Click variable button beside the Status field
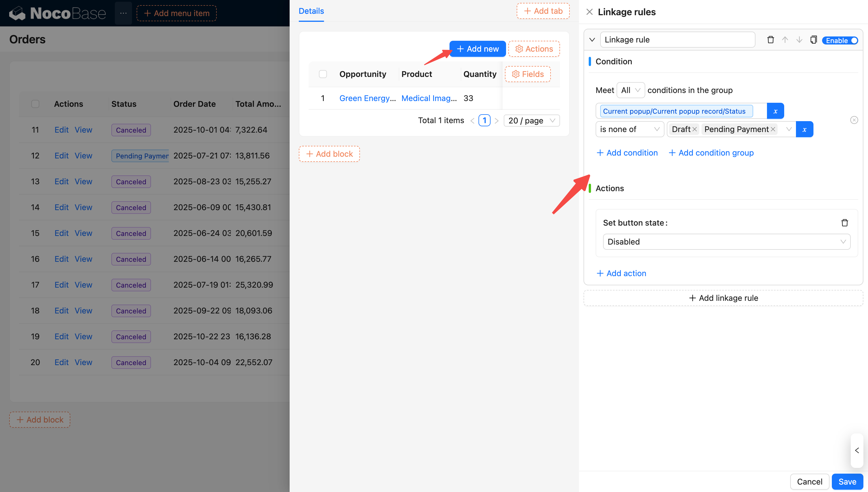 pos(775,111)
